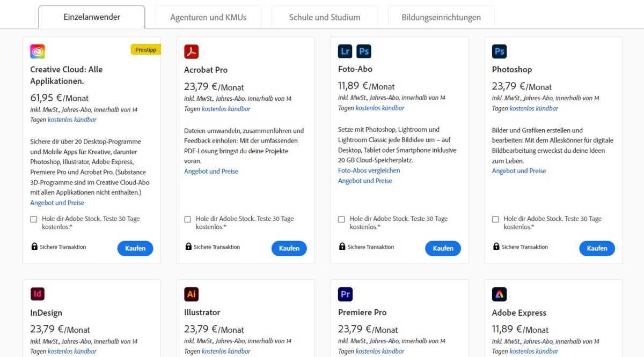The width and height of the screenshot is (644, 357).
Task: Click the Photoshop card's Ps icon
Action: pos(500,51)
